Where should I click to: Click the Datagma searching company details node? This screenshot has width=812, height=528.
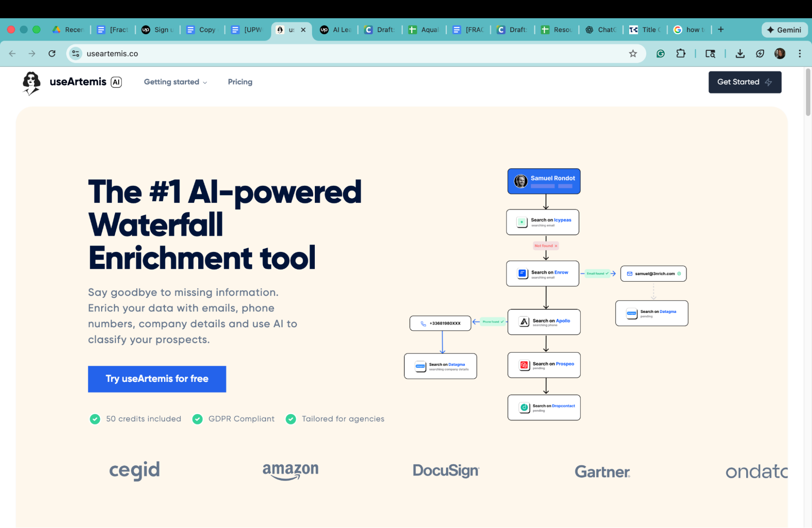(x=440, y=366)
